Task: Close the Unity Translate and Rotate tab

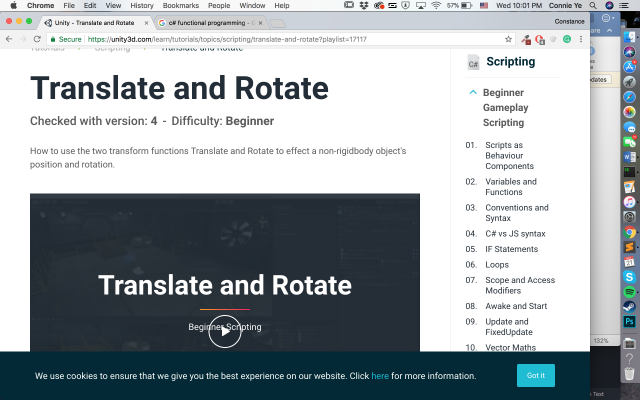Action: (x=146, y=23)
